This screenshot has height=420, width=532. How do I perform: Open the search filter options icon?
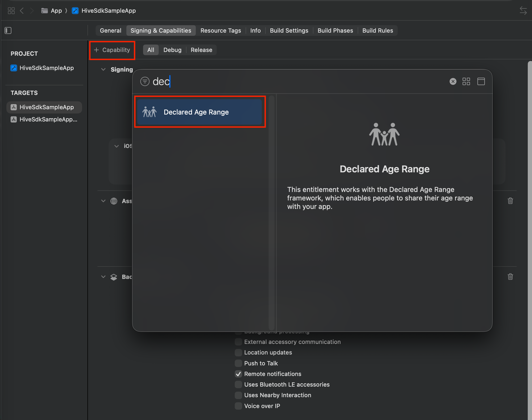(145, 81)
